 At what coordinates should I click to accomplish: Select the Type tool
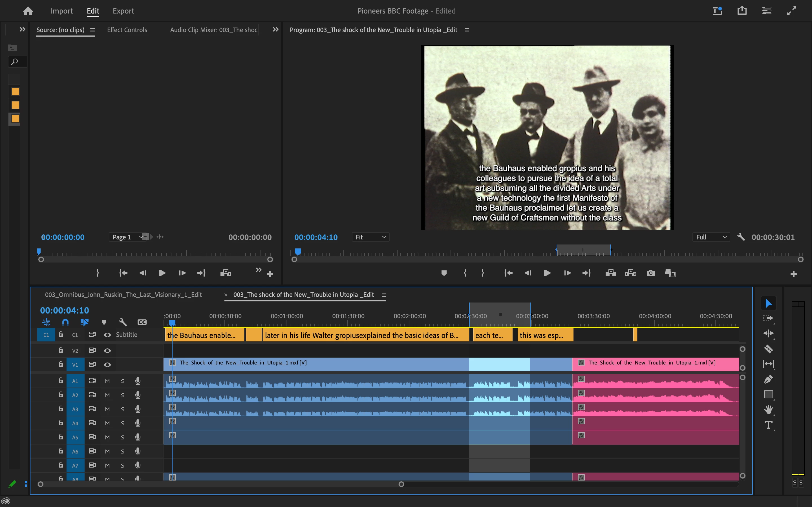(x=768, y=425)
